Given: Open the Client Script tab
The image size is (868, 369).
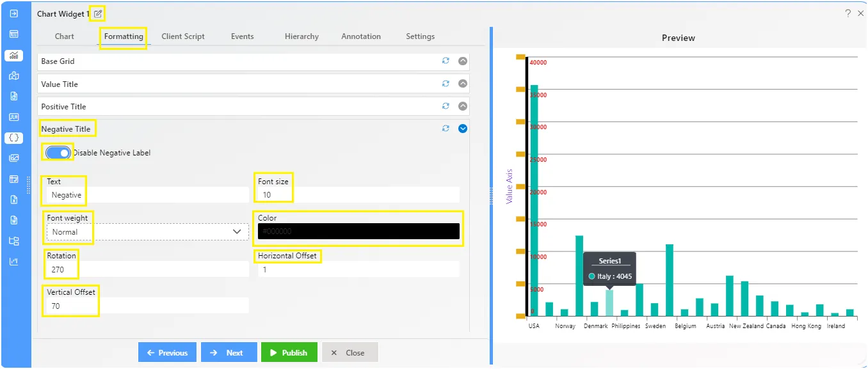Looking at the screenshot, I should pyautogui.click(x=183, y=36).
